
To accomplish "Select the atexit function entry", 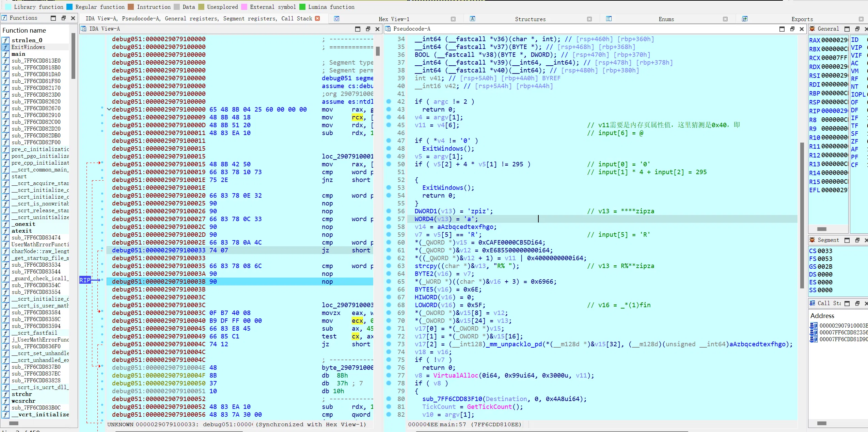I will point(22,231).
